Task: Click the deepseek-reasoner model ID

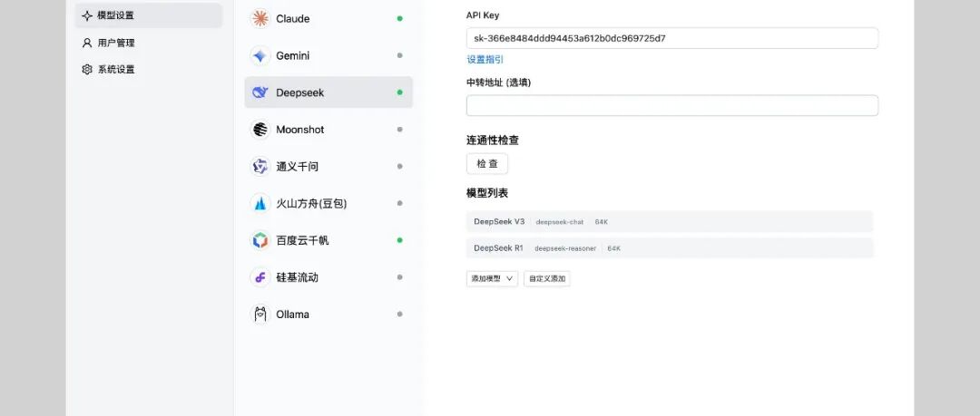Action: pyautogui.click(x=565, y=248)
